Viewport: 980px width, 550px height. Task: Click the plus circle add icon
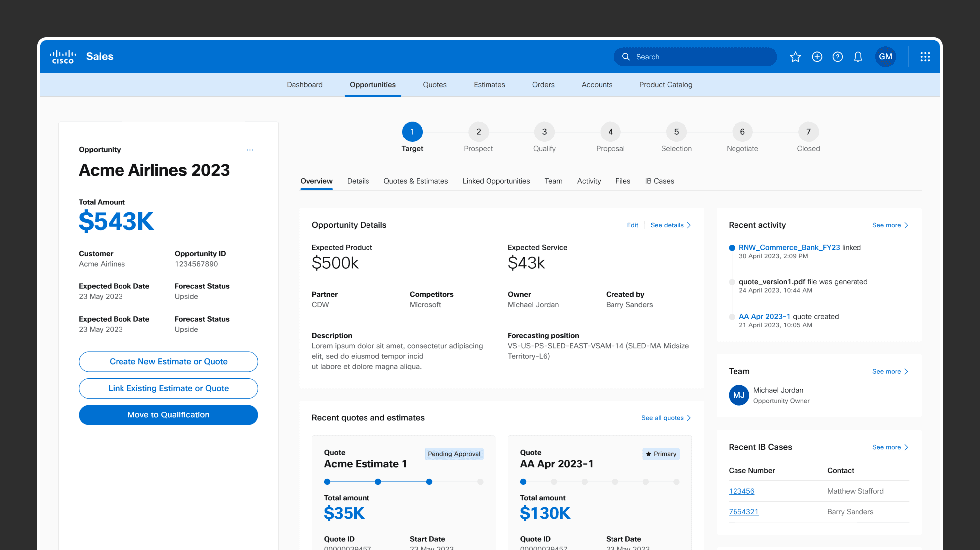pos(817,57)
